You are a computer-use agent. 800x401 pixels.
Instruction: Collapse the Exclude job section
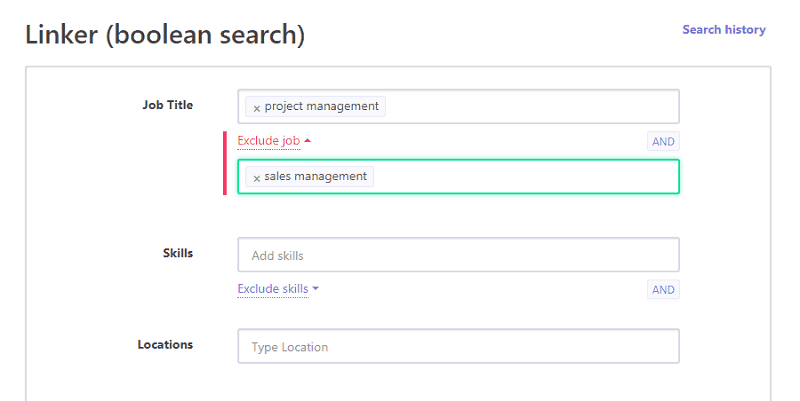pyautogui.click(x=268, y=141)
